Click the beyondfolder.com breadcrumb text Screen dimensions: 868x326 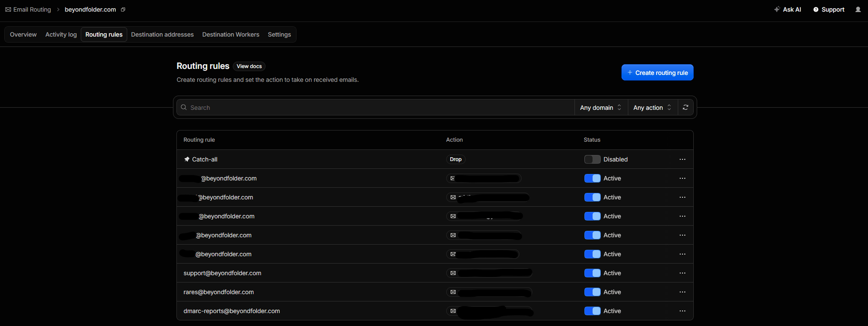pyautogui.click(x=90, y=9)
